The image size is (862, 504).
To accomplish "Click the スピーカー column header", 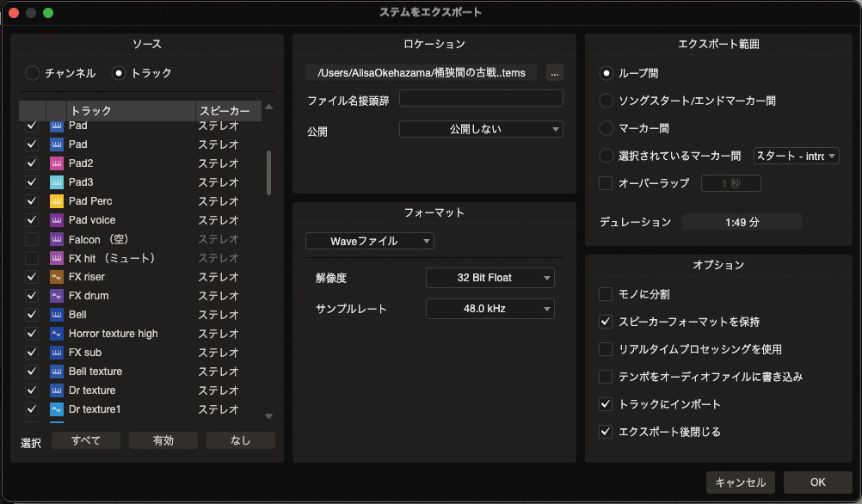I will tap(228, 111).
